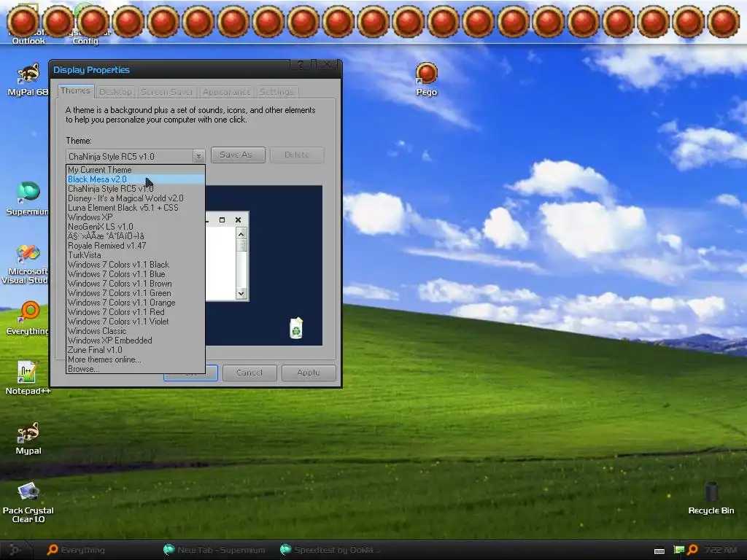Open the Settings tab
The image size is (747, 560).
click(276, 91)
